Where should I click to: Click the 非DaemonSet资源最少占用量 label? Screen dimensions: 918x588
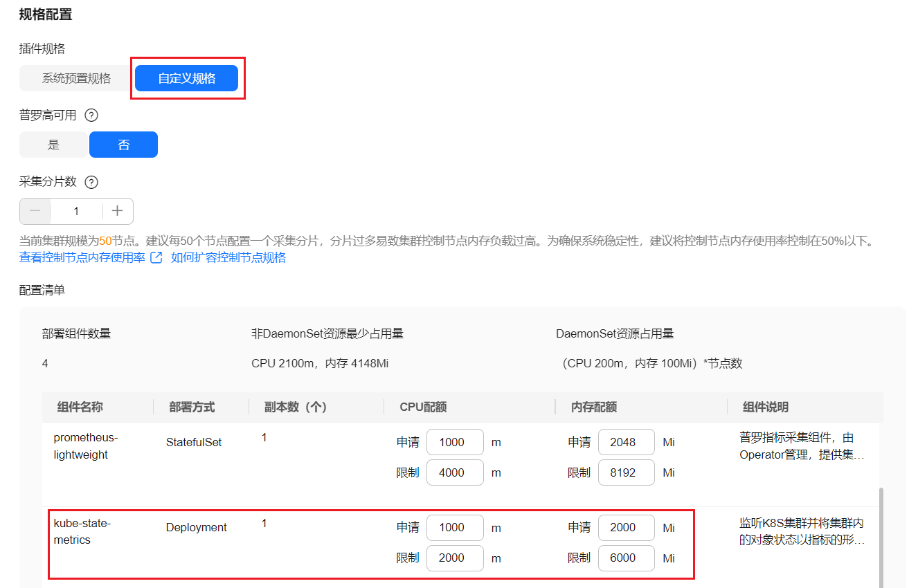[x=327, y=333]
